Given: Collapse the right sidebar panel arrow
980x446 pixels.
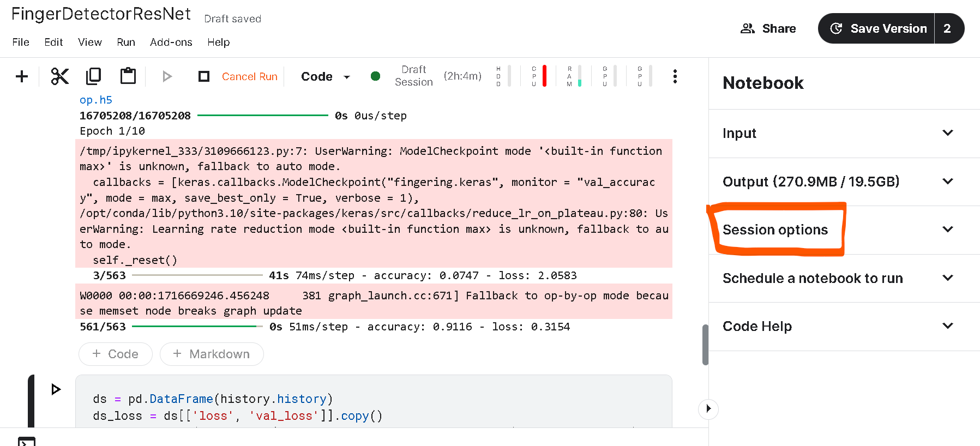Looking at the screenshot, I should click(x=708, y=409).
